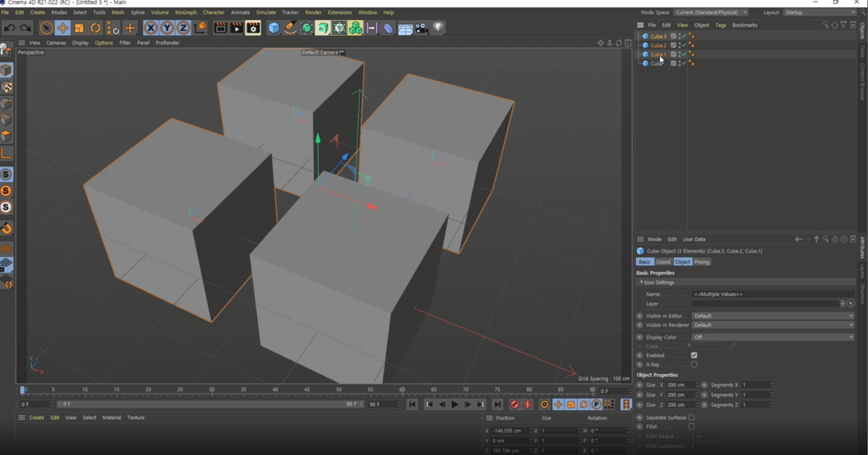
Task: Open the Basic attributes tab
Action: pyautogui.click(x=644, y=262)
